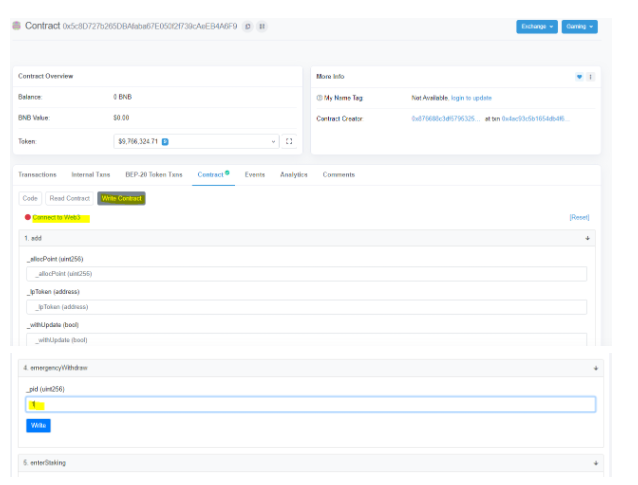Click the My Name Tag help icon

pyautogui.click(x=319, y=98)
